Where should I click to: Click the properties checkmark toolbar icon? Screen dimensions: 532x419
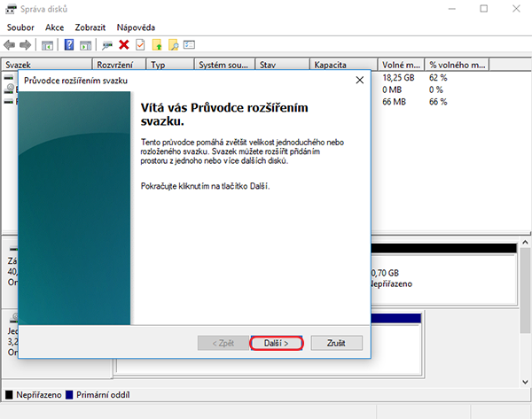[x=139, y=44]
